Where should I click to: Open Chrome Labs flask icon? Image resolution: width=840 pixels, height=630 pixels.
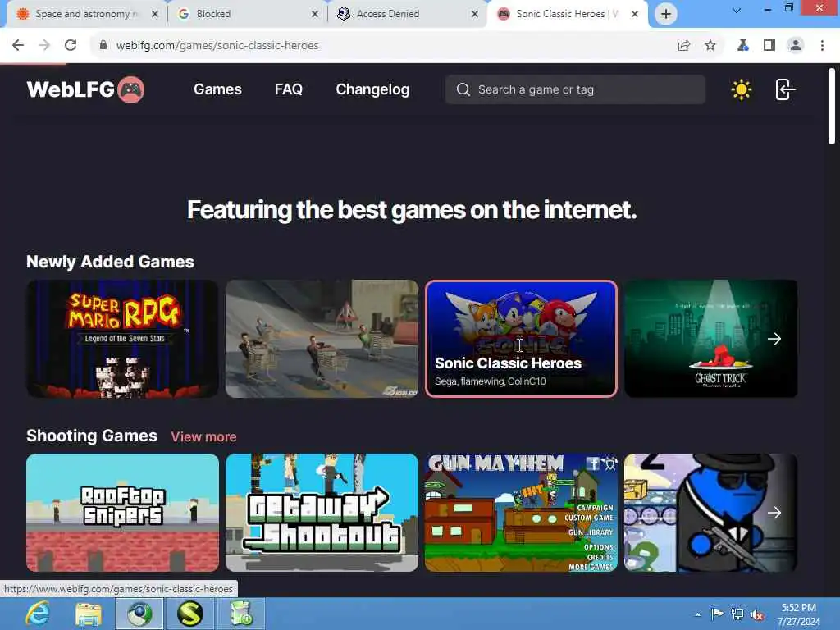click(742, 46)
